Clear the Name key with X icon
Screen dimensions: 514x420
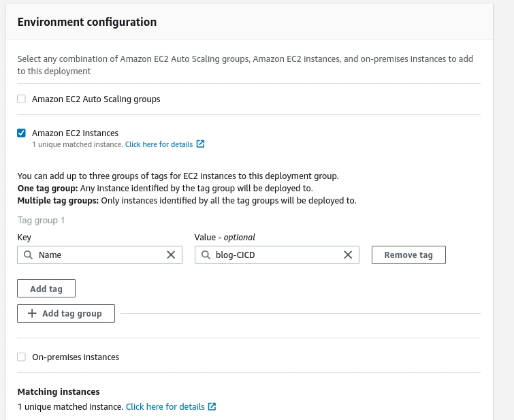(x=171, y=255)
